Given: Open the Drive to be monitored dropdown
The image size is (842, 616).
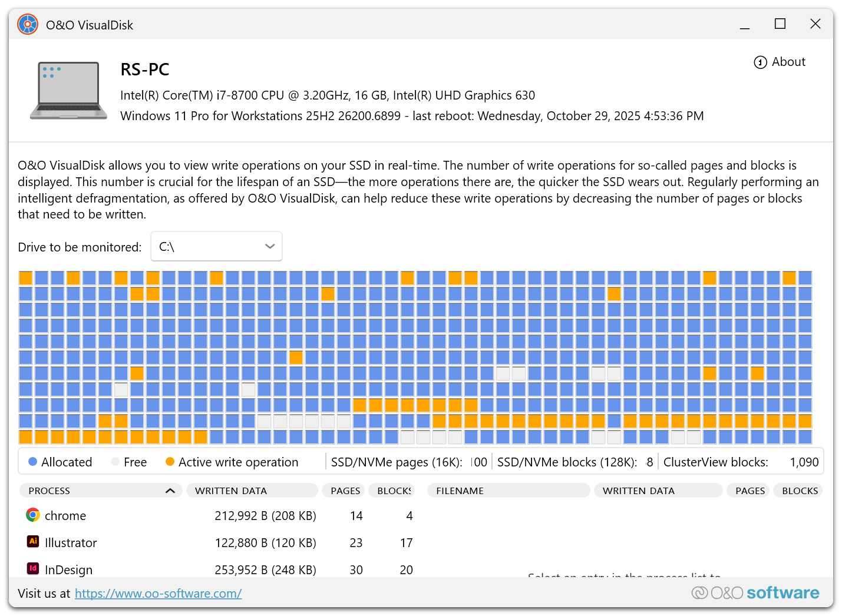Looking at the screenshot, I should 216,247.
